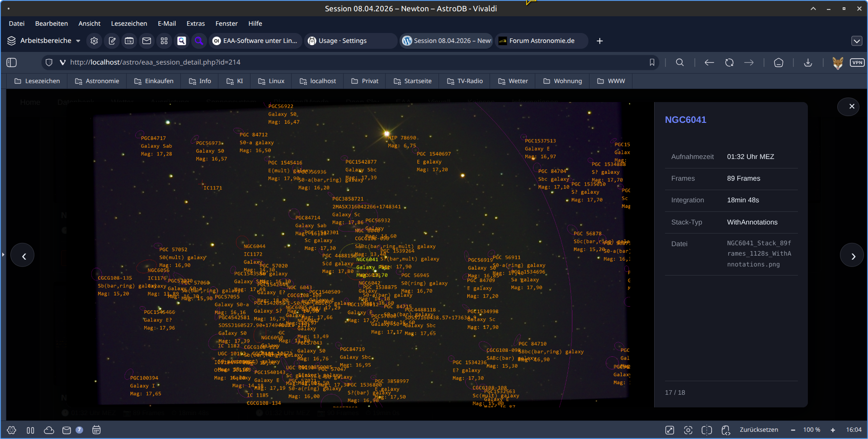
Task: Reload the page
Action: (x=729, y=62)
